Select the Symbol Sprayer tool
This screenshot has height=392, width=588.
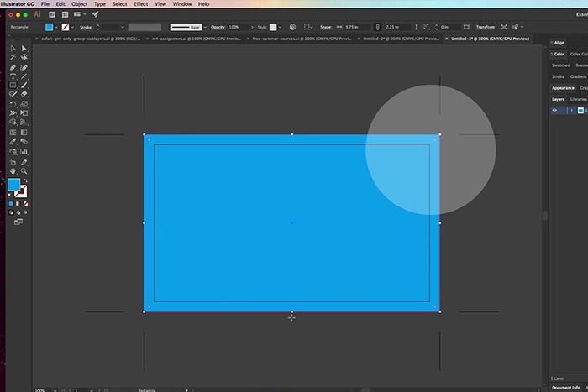[x=13, y=152]
